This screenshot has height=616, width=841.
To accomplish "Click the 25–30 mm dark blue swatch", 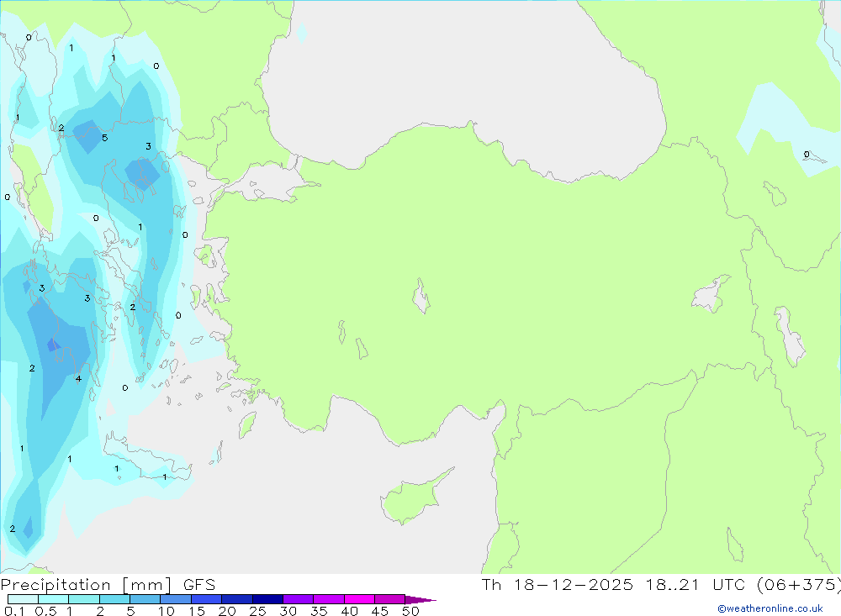I will 267,599.
